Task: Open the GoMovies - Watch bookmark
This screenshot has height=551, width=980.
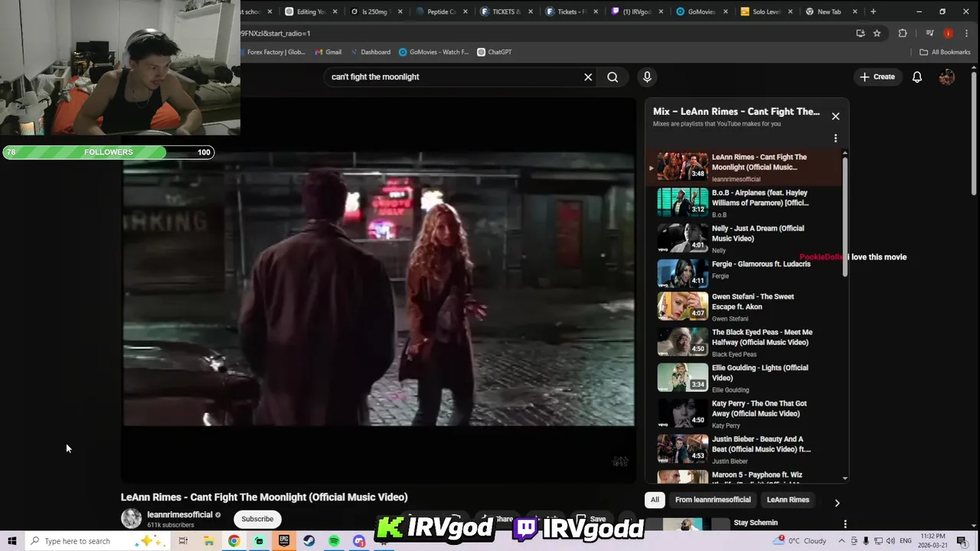Action: tap(434, 52)
